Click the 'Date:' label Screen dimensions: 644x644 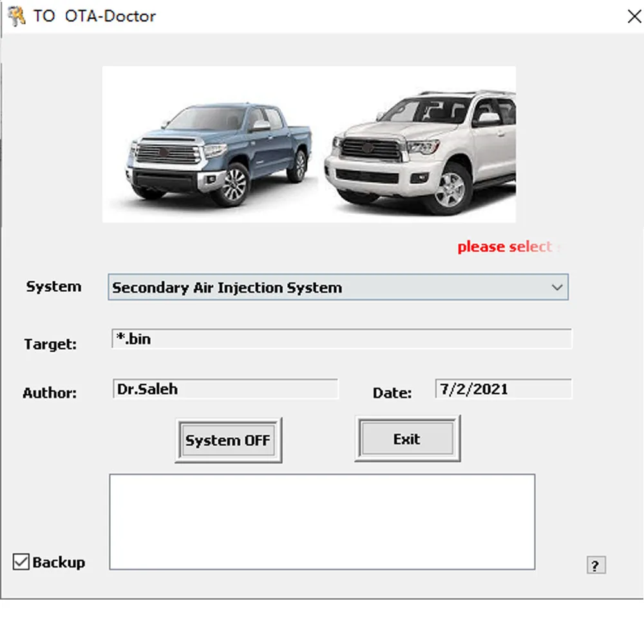pyautogui.click(x=392, y=393)
